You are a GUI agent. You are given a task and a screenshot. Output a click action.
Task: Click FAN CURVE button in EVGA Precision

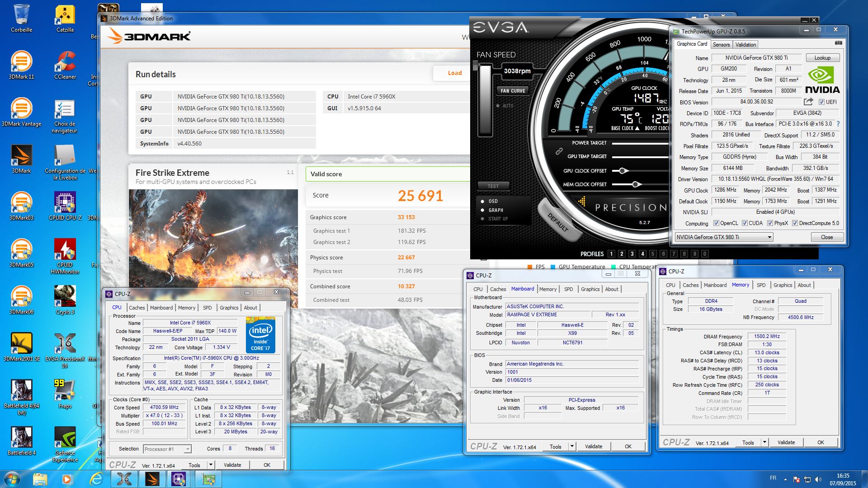click(x=513, y=91)
